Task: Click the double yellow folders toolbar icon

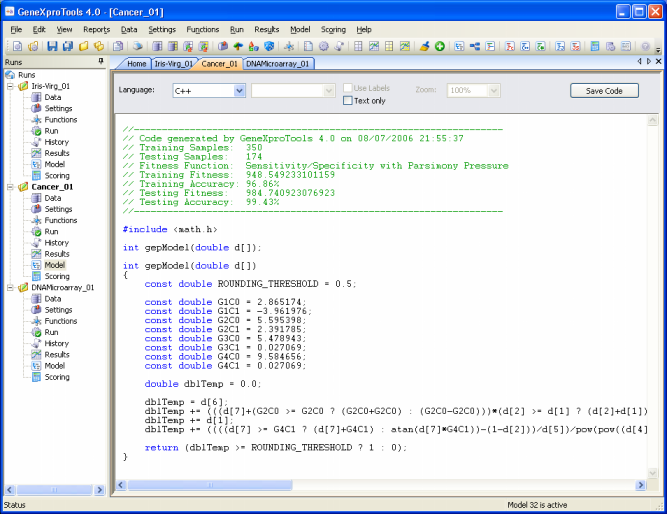Action: pos(99,46)
